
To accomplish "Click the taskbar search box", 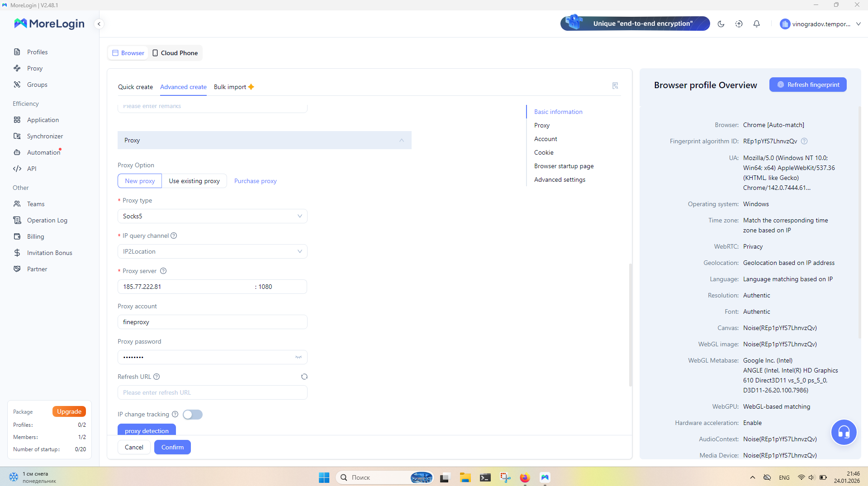I will [384, 477].
